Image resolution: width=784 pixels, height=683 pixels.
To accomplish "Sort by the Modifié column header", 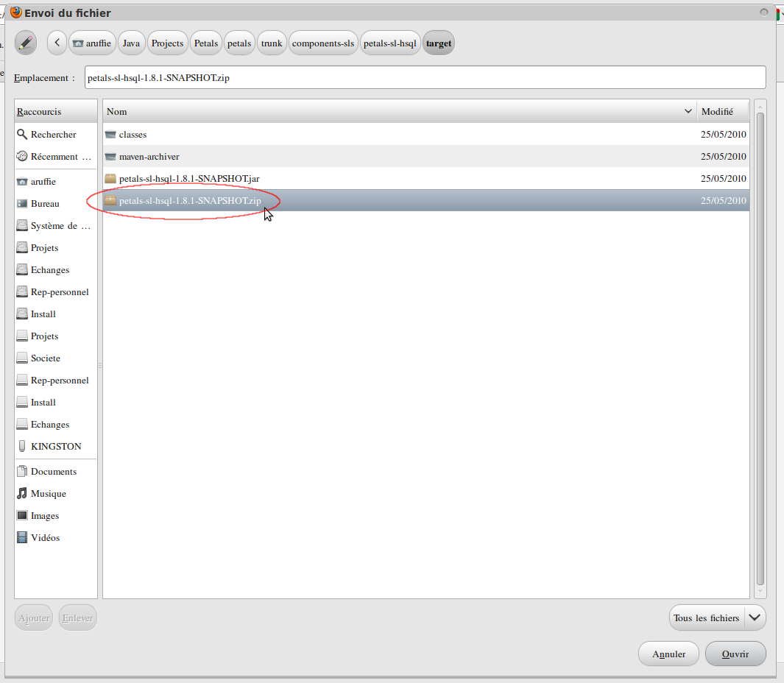I will pyautogui.click(x=721, y=112).
